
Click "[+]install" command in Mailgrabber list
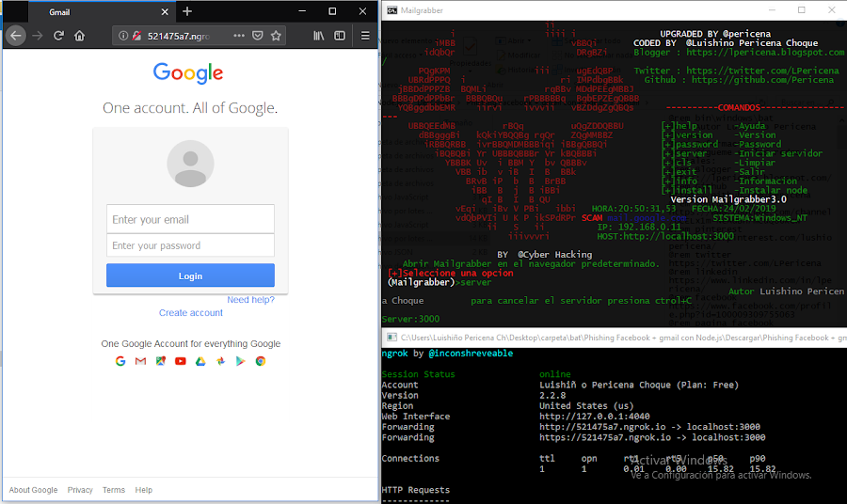click(x=687, y=190)
